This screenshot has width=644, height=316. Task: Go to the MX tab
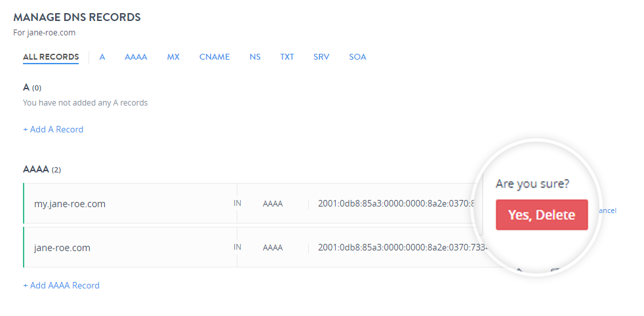pyautogui.click(x=173, y=57)
